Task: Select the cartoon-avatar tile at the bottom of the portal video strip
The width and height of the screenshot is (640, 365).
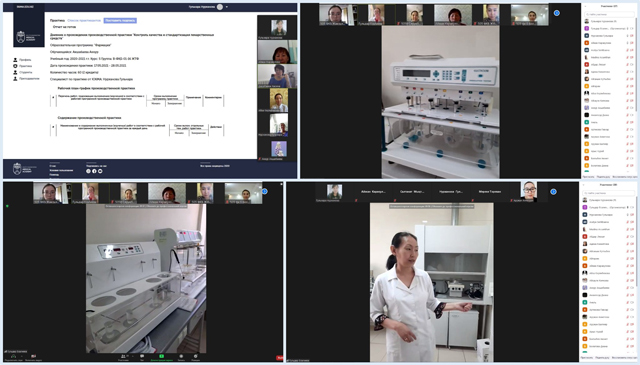Action: tap(279, 149)
